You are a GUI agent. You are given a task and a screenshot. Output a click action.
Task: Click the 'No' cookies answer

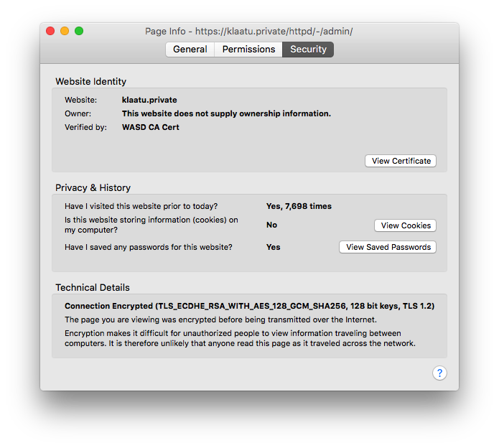tap(272, 225)
